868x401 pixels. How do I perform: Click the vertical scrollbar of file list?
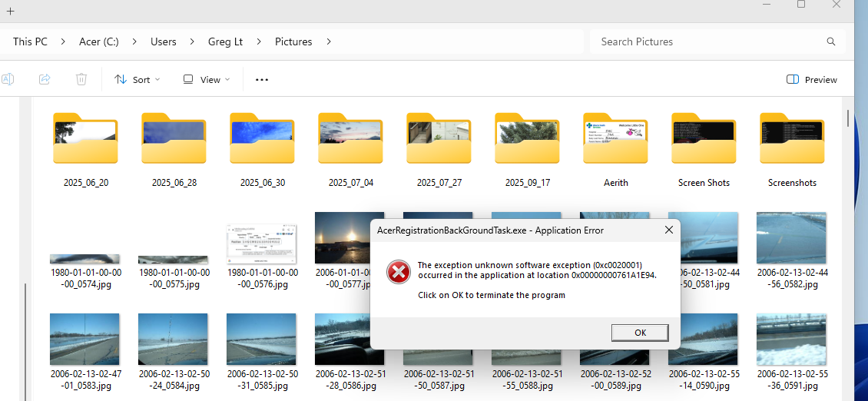(x=847, y=118)
